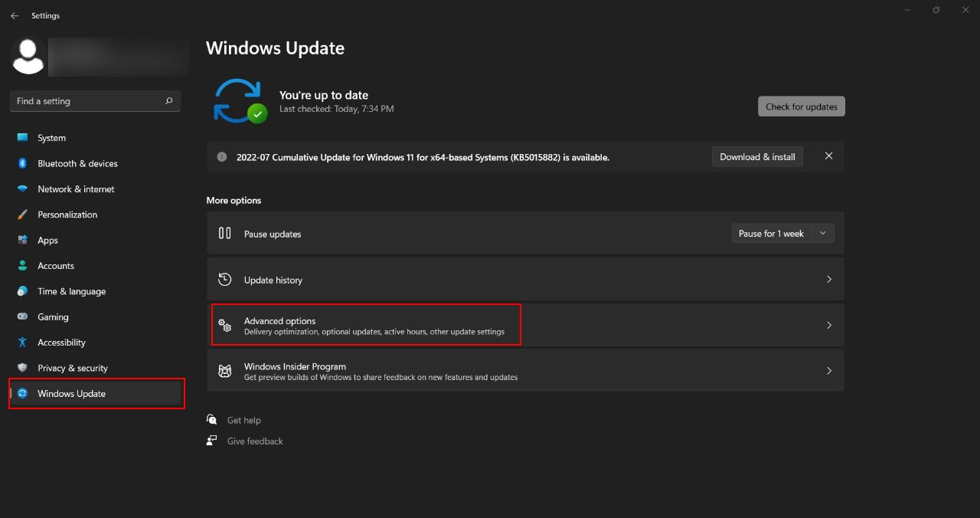Select the System settings icon
Image resolution: width=980 pixels, height=518 pixels.
pos(23,138)
